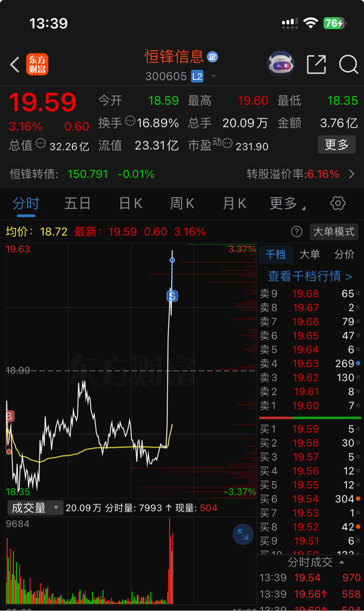This screenshot has height=611, width=364.
Task: Tap the status bar clock 13:39
Action: (x=48, y=23)
